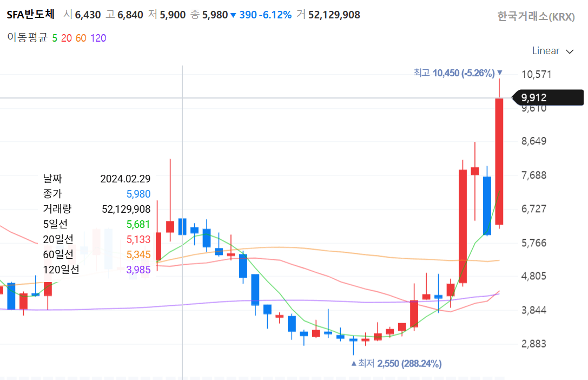588x380 pixels.
Task: Click the 최저 2,550 low marker
Action: [x=396, y=363]
